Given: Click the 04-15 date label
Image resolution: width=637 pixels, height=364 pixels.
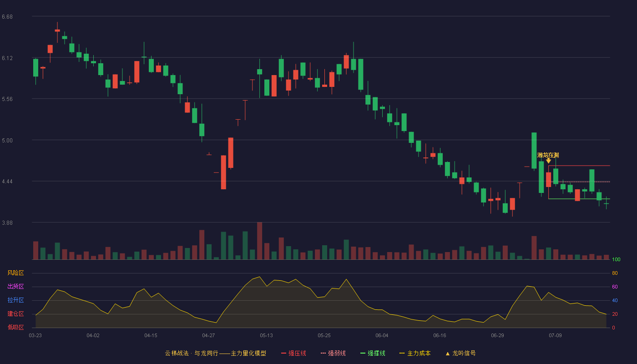Looking at the screenshot, I should [x=151, y=335].
